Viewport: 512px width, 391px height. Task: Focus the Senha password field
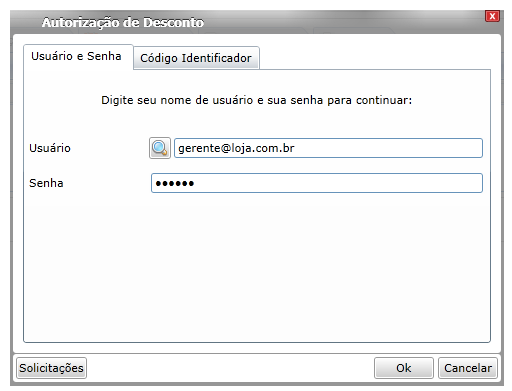pos(317,183)
